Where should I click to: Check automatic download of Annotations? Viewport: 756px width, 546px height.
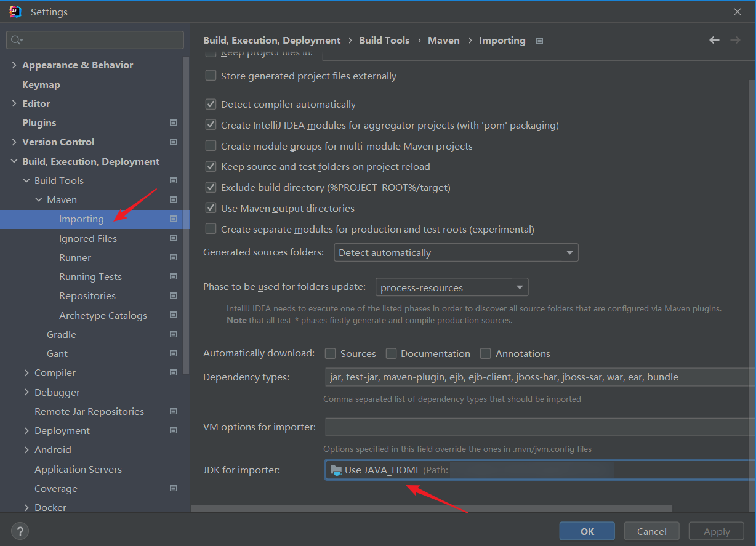click(x=486, y=353)
